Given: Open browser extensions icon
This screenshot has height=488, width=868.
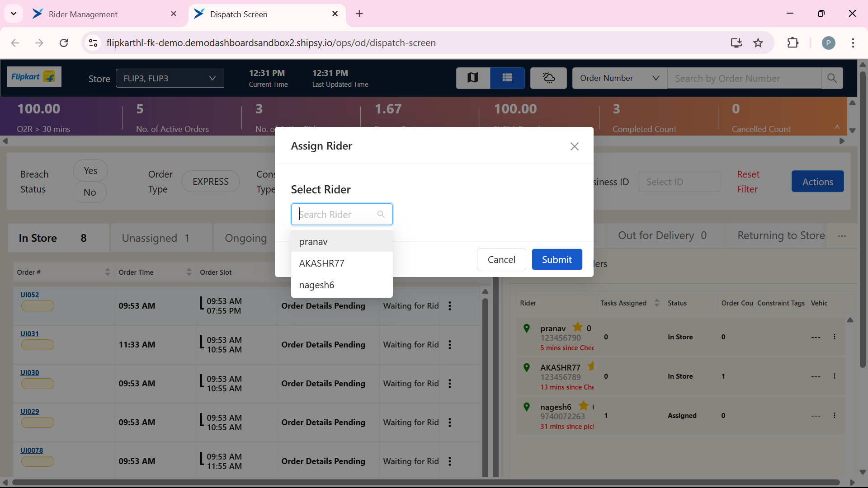Looking at the screenshot, I should pos(793,43).
